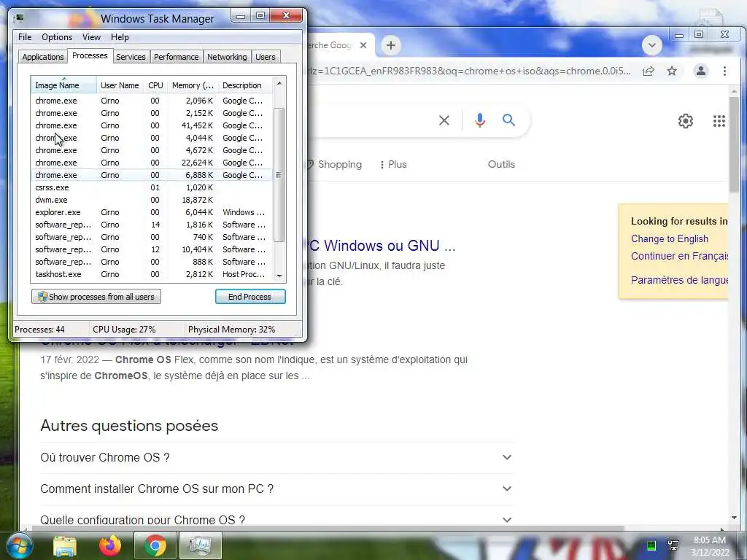Image resolution: width=747 pixels, height=560 pixels.
Task: Switch to the Networking tab
Action: [228, 57]
